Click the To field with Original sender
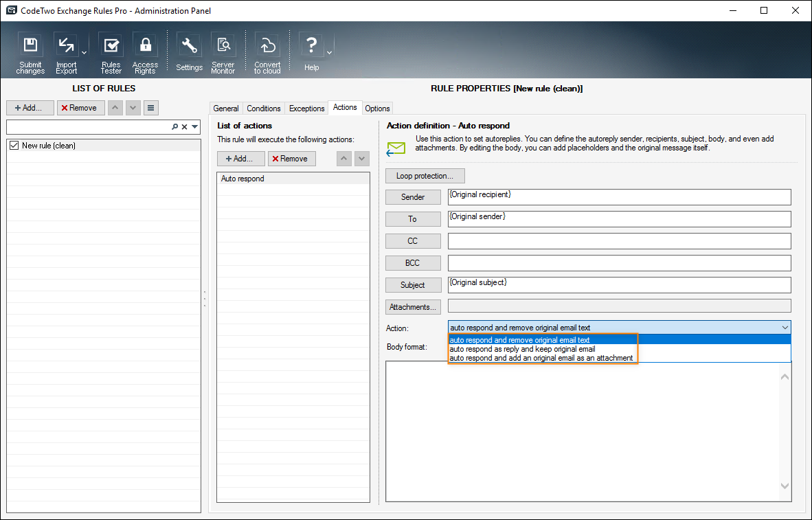Screen dimensions: 812x520 click(620, 219)
